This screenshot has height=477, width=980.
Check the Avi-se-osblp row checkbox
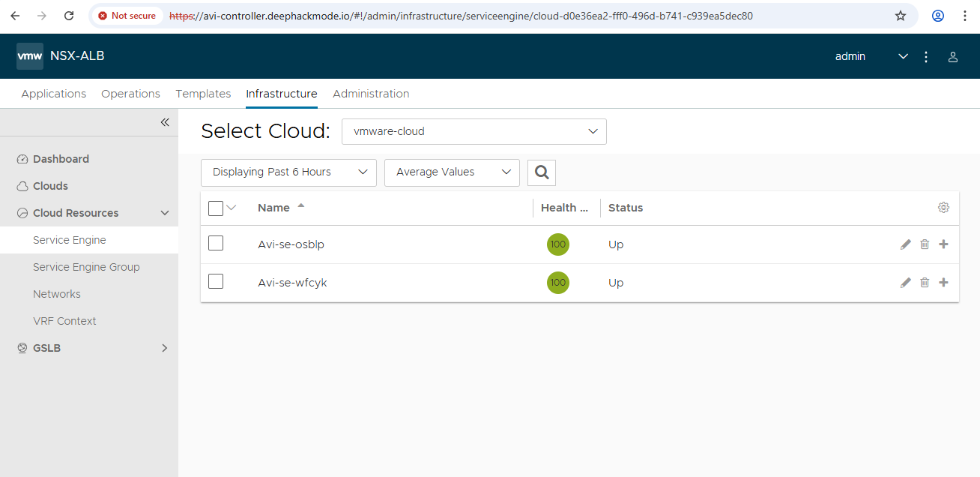[x=216, y=243]
